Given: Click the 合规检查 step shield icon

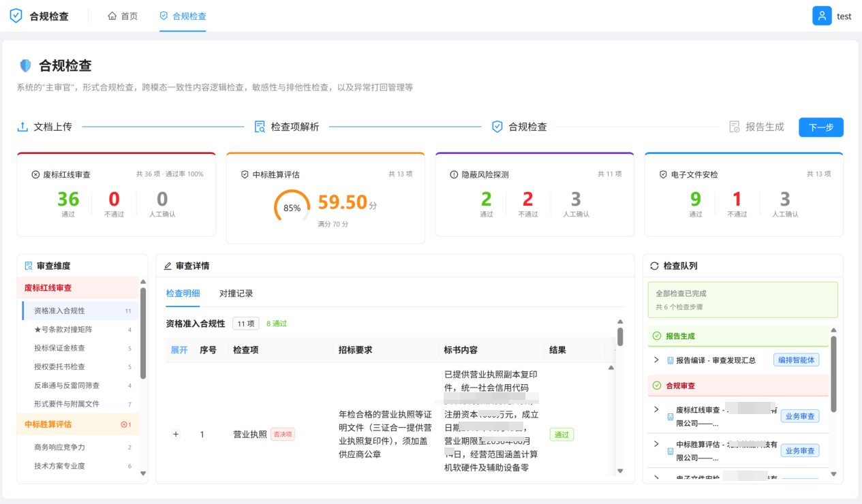Looking at the screenshot, I should pos(497,127).
